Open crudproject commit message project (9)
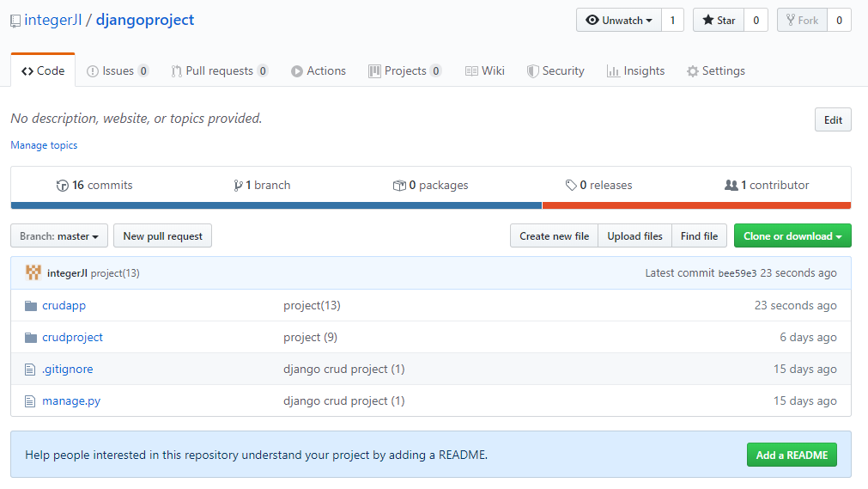The width and height of the screenshot is (868, 489). point(310,337)
